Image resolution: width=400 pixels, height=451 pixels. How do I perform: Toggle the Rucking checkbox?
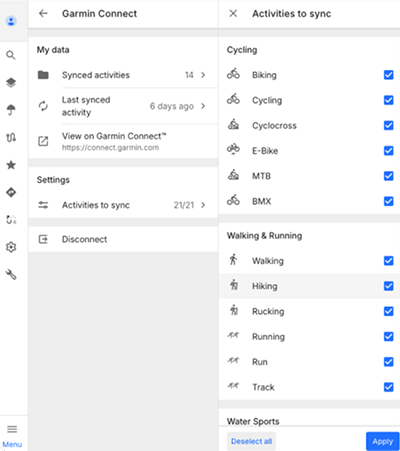(x=389, y=311)
